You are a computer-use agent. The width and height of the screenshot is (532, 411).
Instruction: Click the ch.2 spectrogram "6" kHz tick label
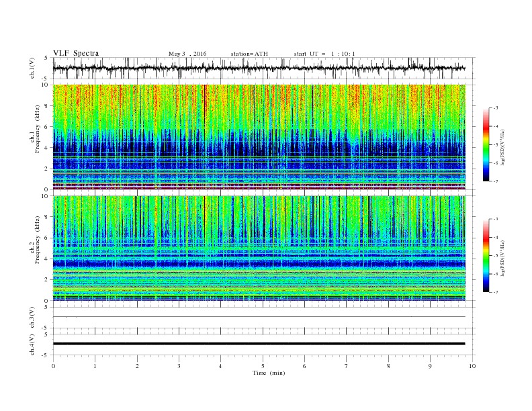tap(46, 238)
